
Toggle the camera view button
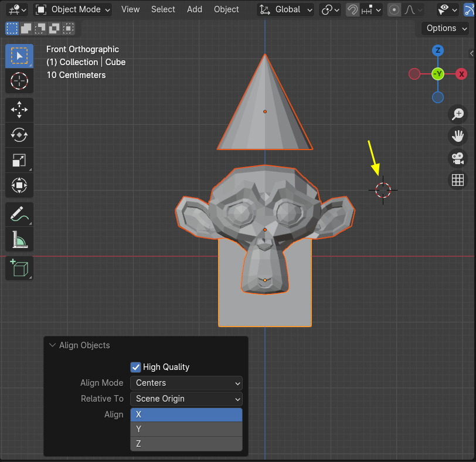(458, 158)
